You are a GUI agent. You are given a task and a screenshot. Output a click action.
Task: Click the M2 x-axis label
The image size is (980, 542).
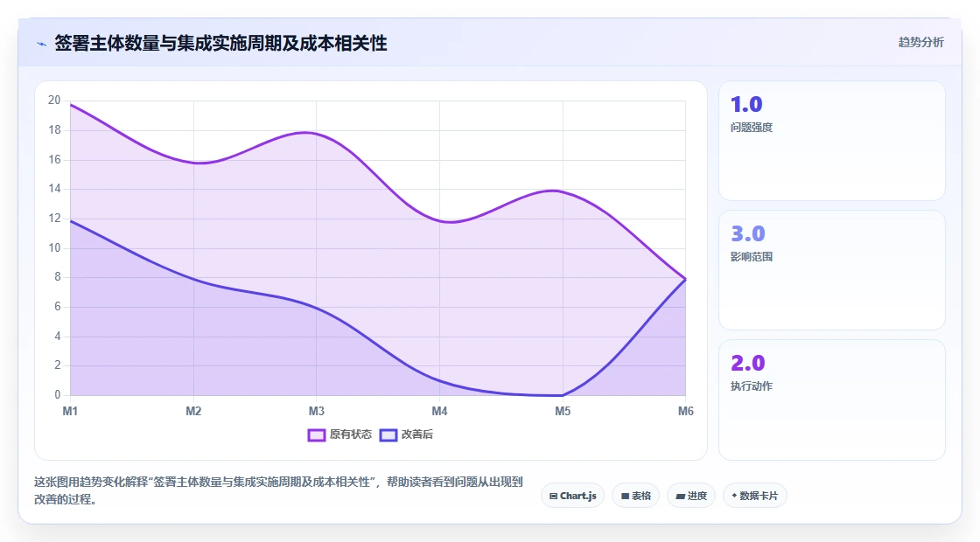pyautogui.click(x=193, y=412)
